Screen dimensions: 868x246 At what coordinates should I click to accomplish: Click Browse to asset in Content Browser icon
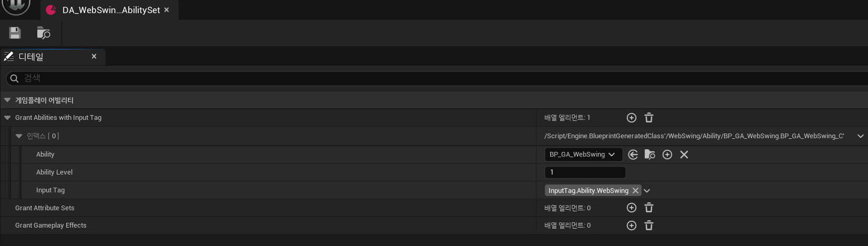pyautogui.click(x=44, y=33)
